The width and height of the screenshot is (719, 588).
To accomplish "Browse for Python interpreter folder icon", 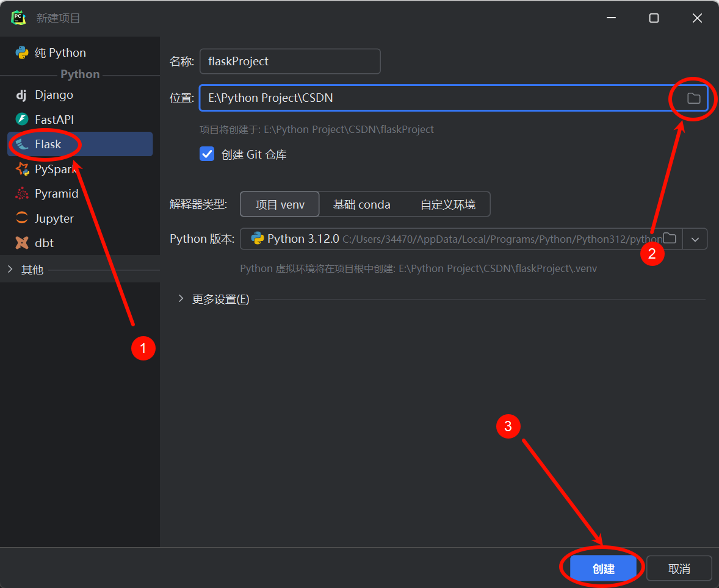I will [670, 238].
